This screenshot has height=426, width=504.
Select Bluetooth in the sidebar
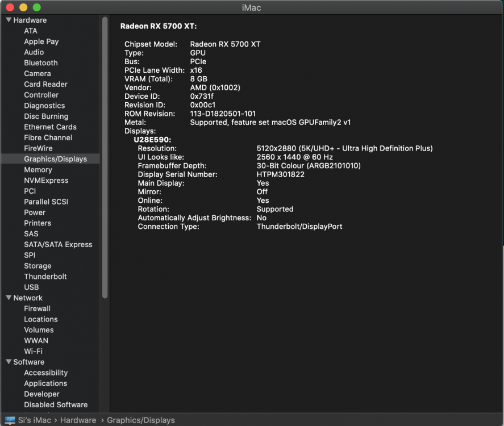pyautogui.click(x=41, y=62)
